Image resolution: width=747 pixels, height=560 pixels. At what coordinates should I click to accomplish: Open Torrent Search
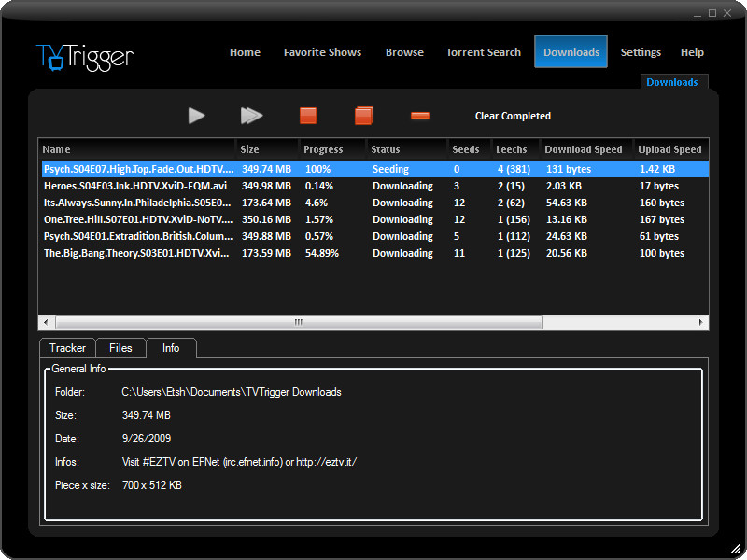tap(483, 52)
